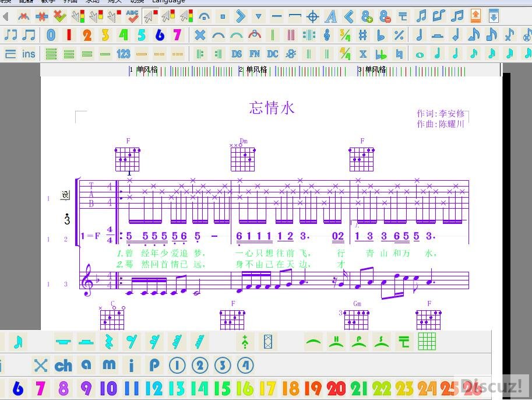
Task: Click the gray left-pointing triangle in top toolbar
Action: 5,16
